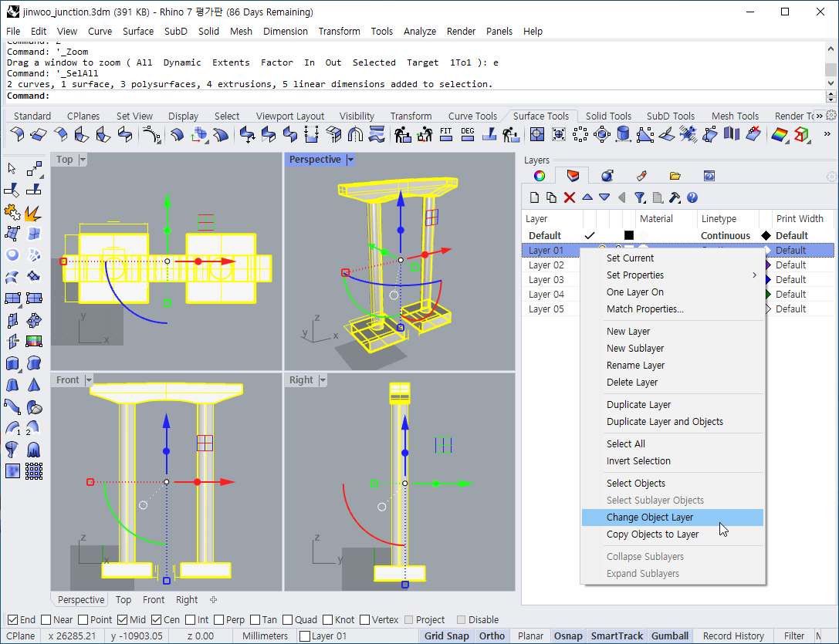Open the Top viewport title dropdown arrow
The image size is (839, 644).
click(83, 160)
